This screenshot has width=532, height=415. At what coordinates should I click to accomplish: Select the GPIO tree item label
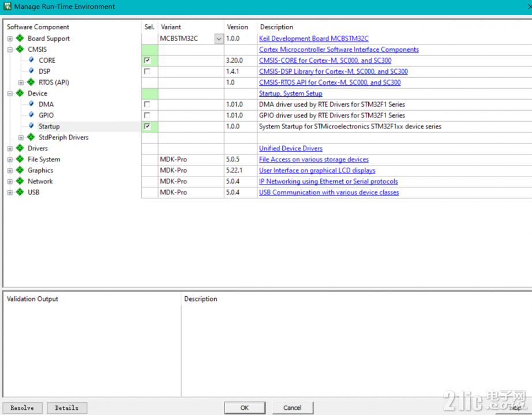(x=46, y=115)
